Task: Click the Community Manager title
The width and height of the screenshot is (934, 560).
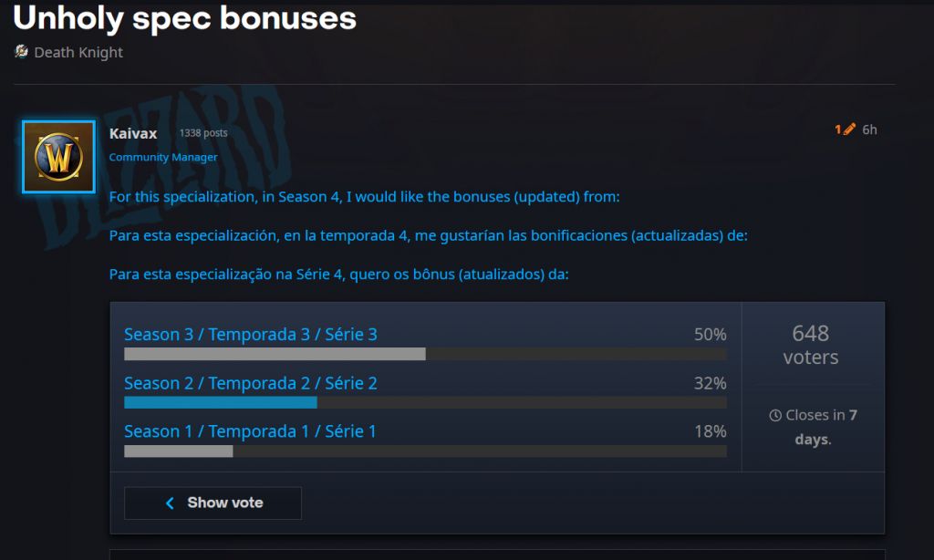Action: (163, 157)
